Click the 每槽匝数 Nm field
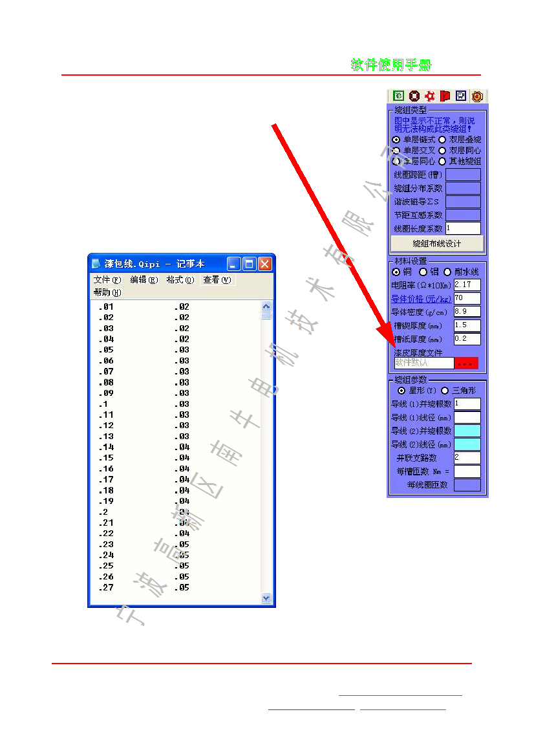 click(x=467, y=471)
